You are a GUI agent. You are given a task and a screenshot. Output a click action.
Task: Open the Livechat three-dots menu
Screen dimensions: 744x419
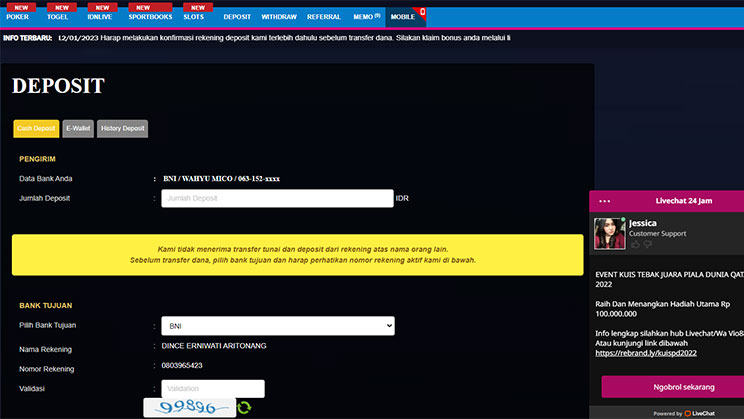(604, 201)
